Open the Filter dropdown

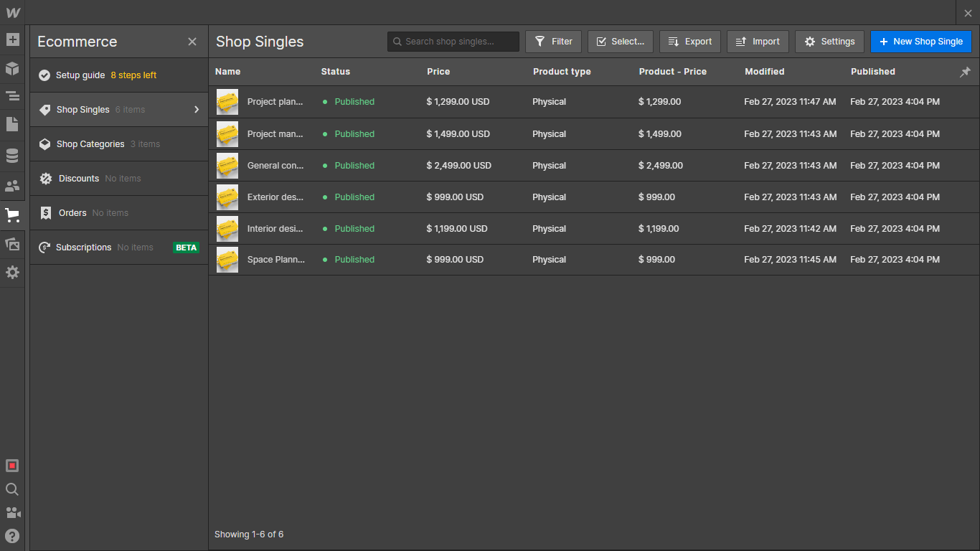point(553,41)
